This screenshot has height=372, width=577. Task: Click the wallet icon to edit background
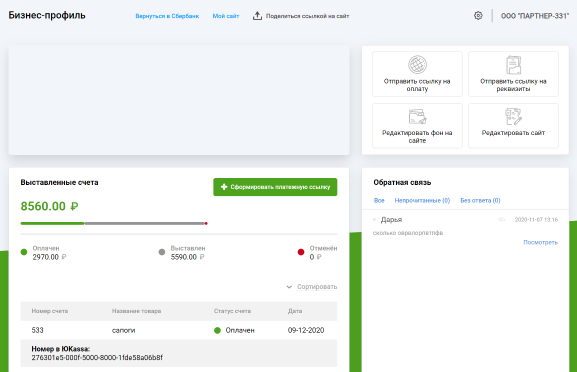417,117
